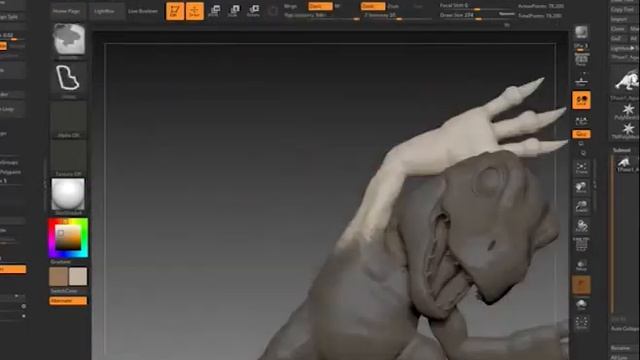Activate the Edit mode button
The image size is (640, 360).
[x=175, y=11]
